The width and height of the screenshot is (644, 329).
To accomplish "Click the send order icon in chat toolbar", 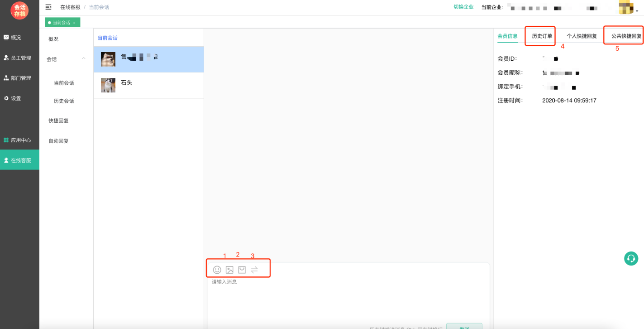I will pos(242,270).
